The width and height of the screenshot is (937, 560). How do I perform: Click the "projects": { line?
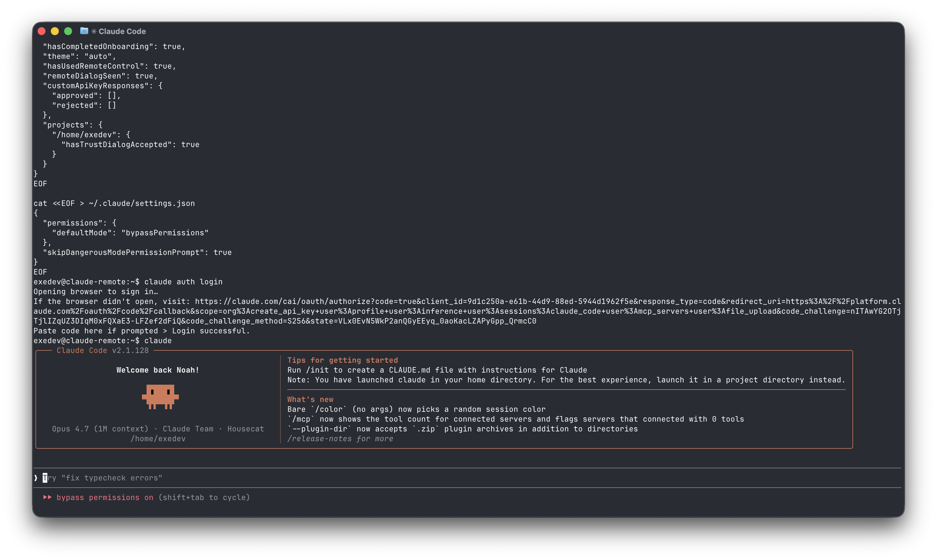tap(73, 125)
